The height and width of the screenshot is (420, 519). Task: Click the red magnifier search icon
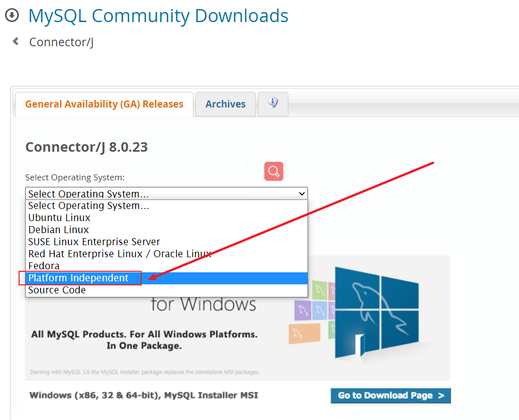point(274,171)
